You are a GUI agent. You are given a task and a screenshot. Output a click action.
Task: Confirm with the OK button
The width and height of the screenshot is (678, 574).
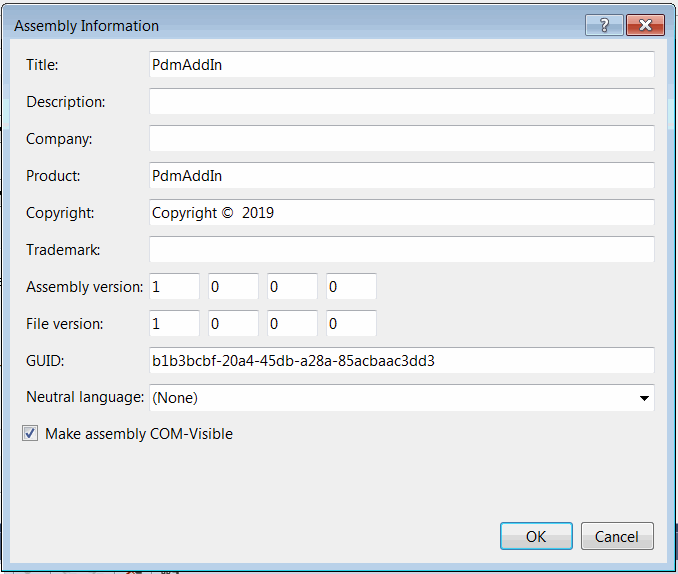(536, 536)
